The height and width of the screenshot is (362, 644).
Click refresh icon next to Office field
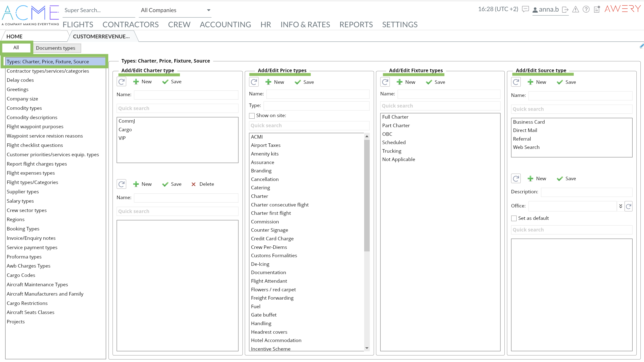click(629, 206)
